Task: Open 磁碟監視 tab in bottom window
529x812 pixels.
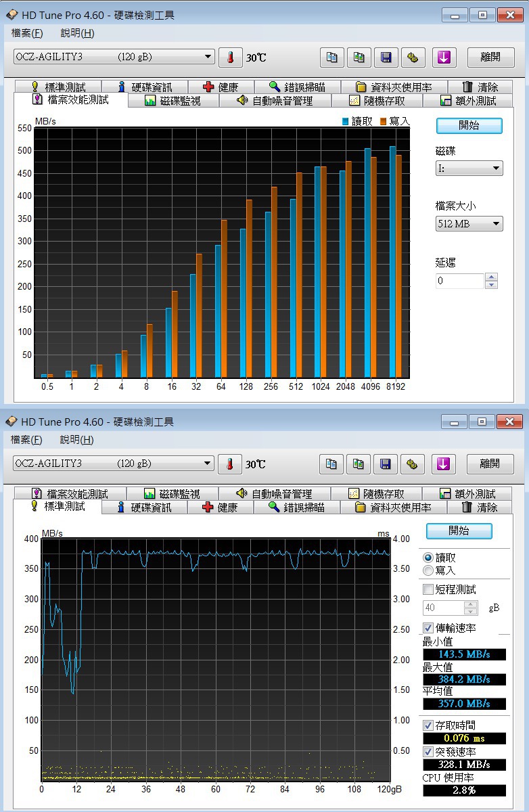Action: tap(172, 493)
